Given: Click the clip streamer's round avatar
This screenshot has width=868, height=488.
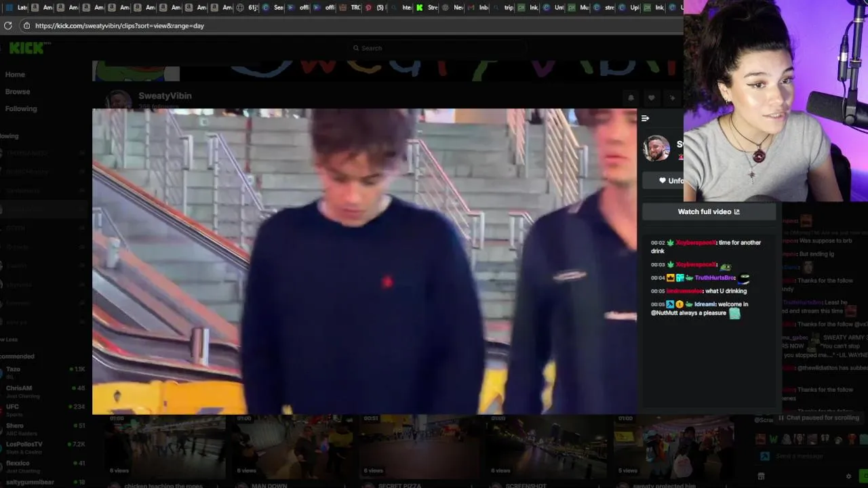Looking at the screenshot, I should click(x=656, y=148).
